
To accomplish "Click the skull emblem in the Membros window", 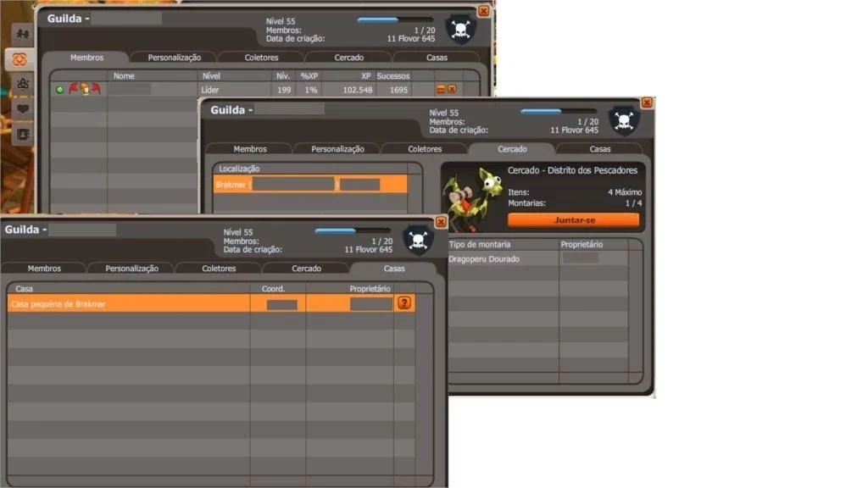I will [460, 29].
